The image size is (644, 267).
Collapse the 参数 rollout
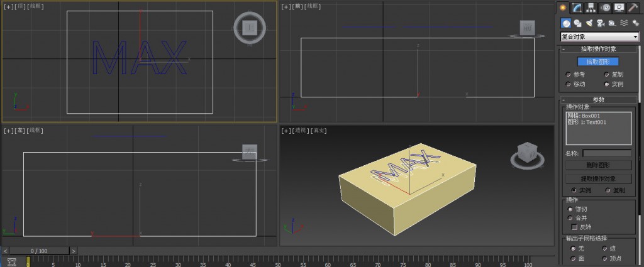tap(599, 99)
